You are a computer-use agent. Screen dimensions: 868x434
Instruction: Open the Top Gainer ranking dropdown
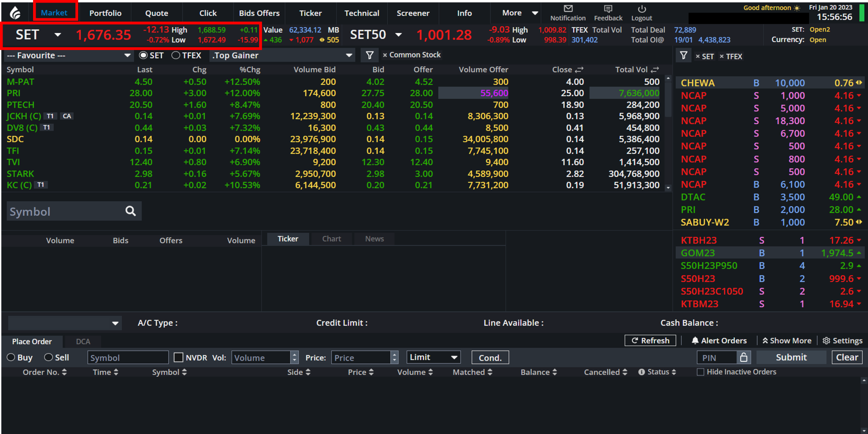tap(282, 56)
